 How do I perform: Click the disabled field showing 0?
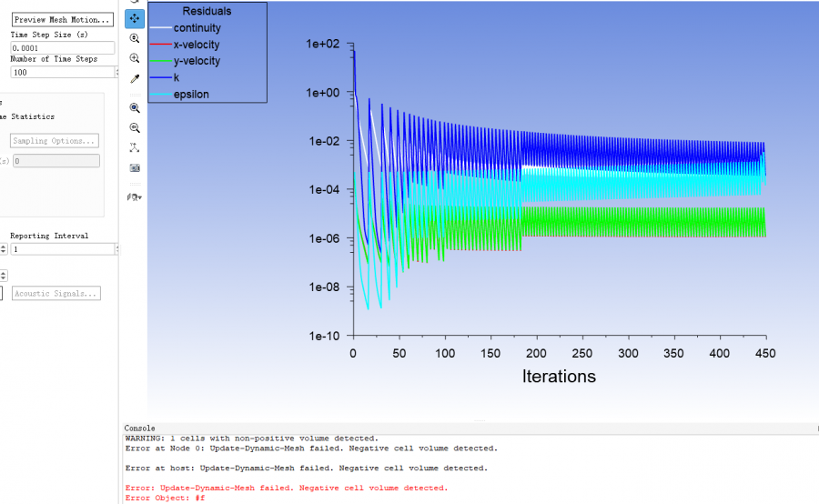coord(56,161)
